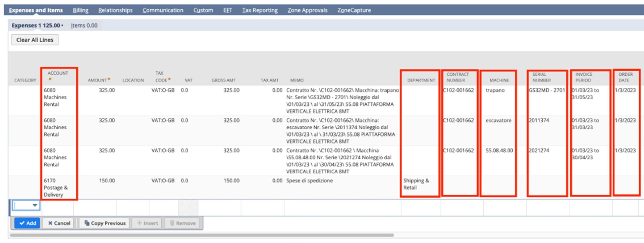Select the Custom tab
The width and height of the screenshot is (644, 243).
pyautogui.click(x=203, y=10)
